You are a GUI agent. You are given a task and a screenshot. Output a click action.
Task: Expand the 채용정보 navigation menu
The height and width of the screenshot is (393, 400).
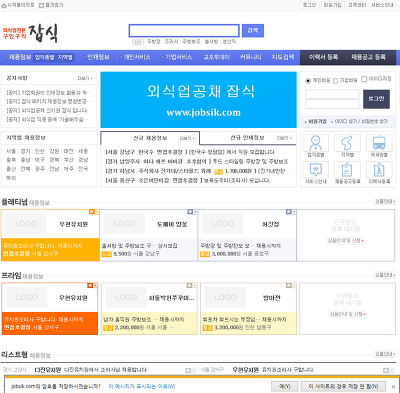tap(17, 57)
